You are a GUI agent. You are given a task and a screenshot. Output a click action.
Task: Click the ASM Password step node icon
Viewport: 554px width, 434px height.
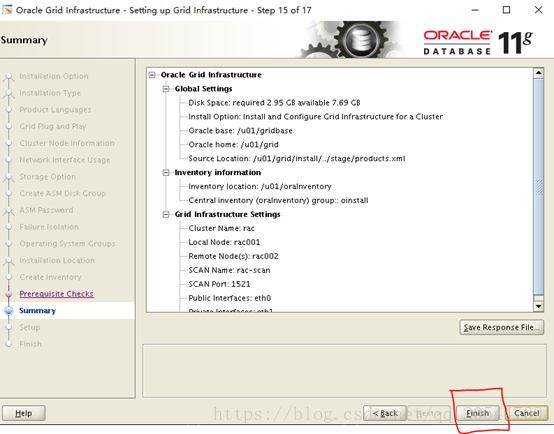9,211
